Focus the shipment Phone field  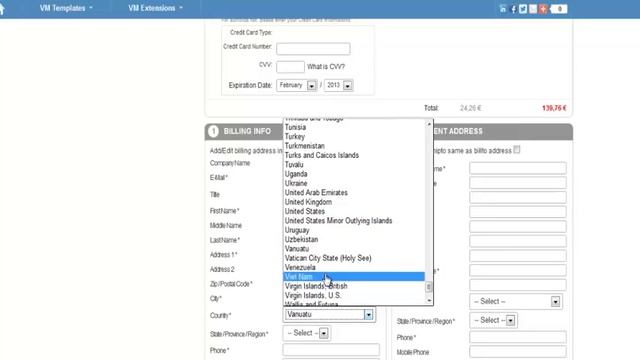click(x=518, y=337)
